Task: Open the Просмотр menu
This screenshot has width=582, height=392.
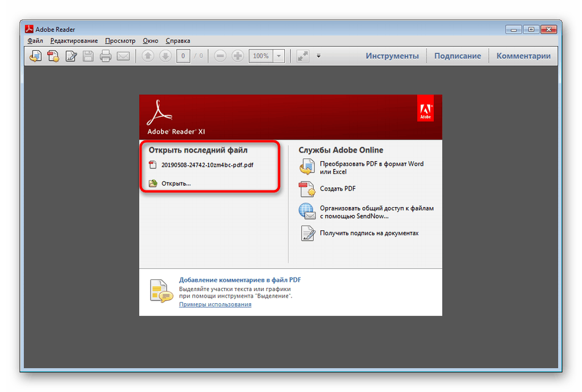Action: click(120, 40)
